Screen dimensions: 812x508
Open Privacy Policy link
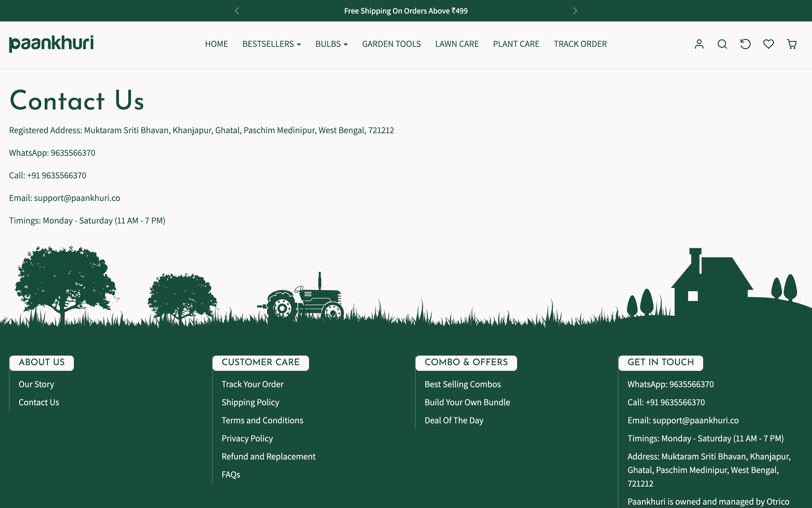coord(247,439)
